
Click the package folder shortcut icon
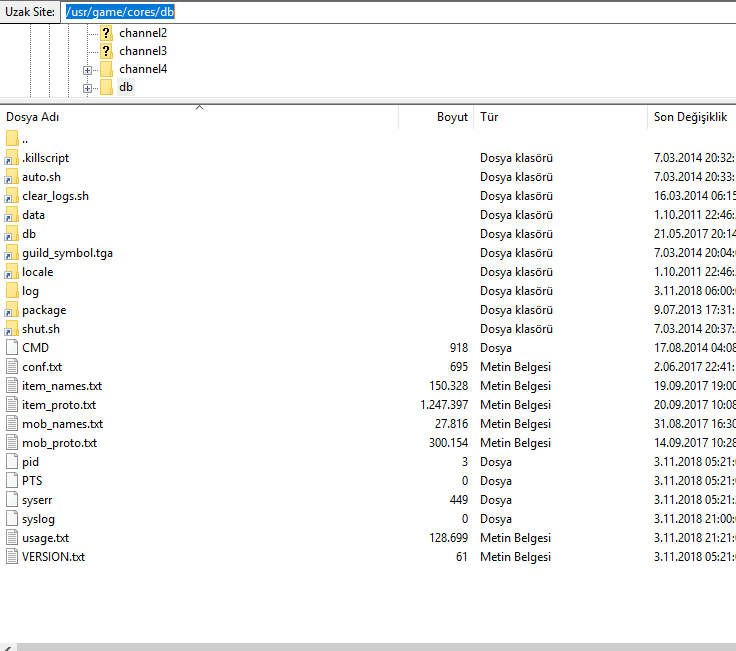pyautogui.click(x=12, y=310)
